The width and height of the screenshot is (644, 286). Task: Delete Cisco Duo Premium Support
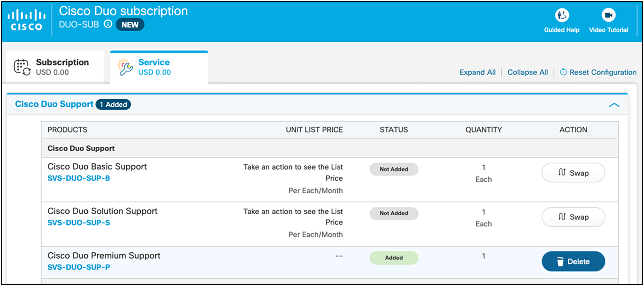click(573, 261)
